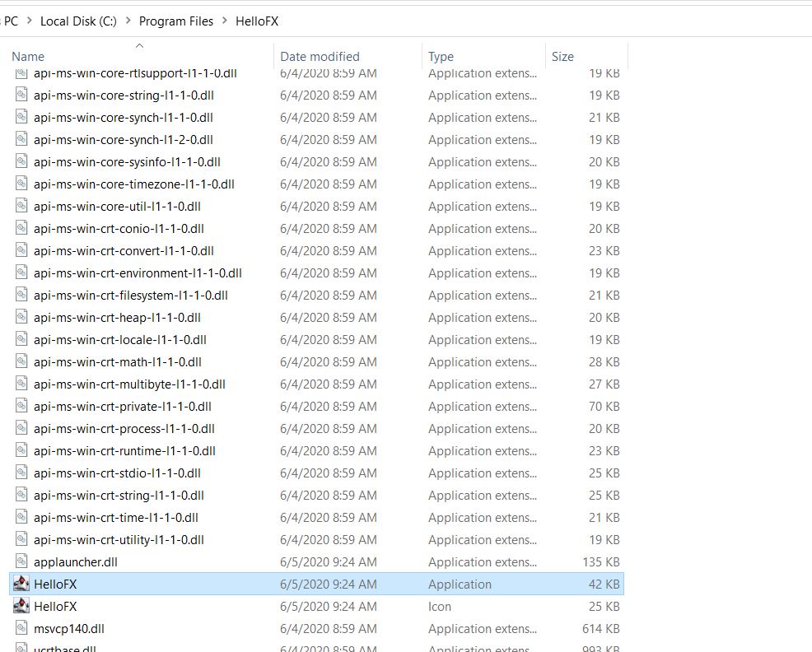Click the HelloFX Icon file's icon
The width and height of the screenshot is (812, 652).
click(21, 606)
